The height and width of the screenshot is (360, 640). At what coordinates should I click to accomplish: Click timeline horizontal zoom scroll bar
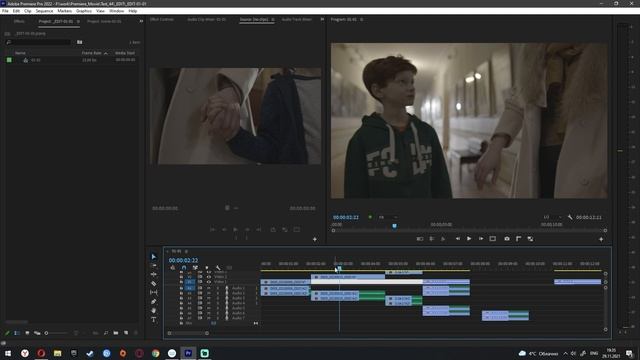[188, 333]
